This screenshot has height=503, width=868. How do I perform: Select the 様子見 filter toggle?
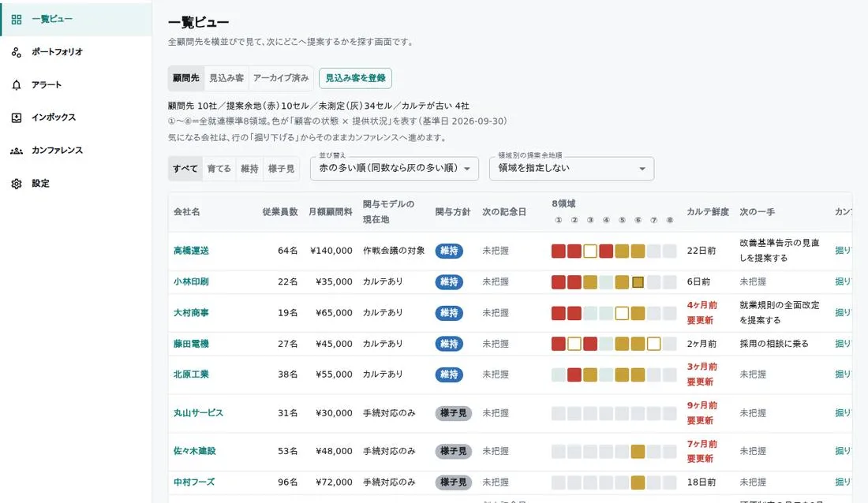(x=281, y=169)
